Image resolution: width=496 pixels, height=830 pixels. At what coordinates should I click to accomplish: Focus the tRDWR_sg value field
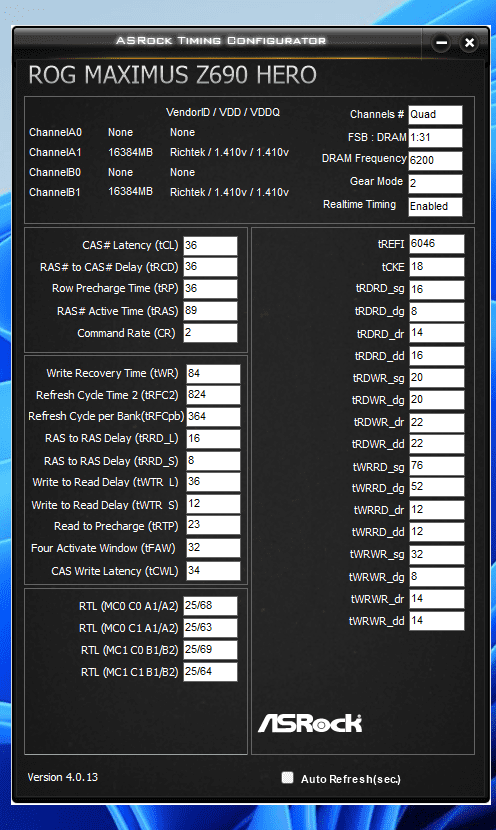(437, 378)
